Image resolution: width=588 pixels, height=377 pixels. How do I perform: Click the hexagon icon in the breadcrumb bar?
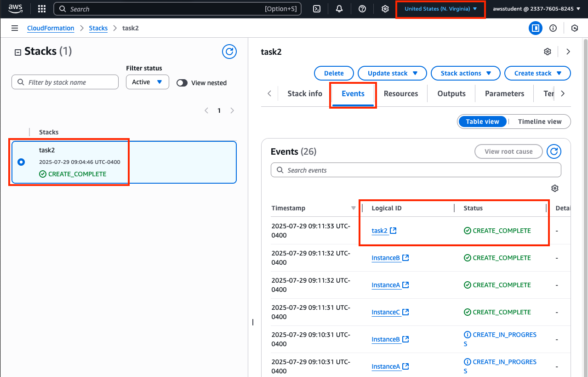coord(575,28)
